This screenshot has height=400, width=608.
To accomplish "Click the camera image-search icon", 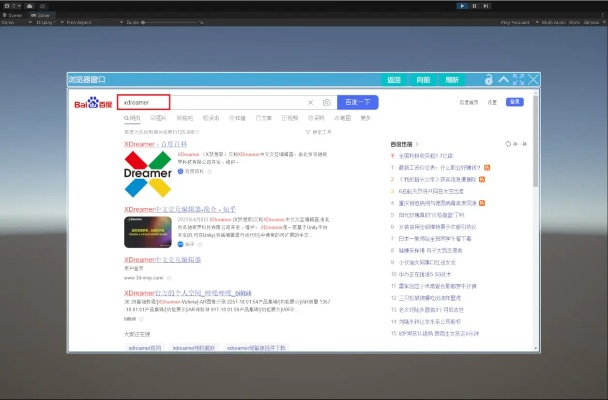I will point(326,102).
